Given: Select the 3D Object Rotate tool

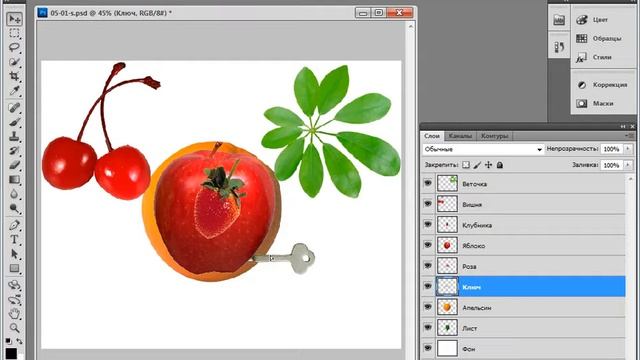Looking at the screenshot, I should tap(14, 285).
